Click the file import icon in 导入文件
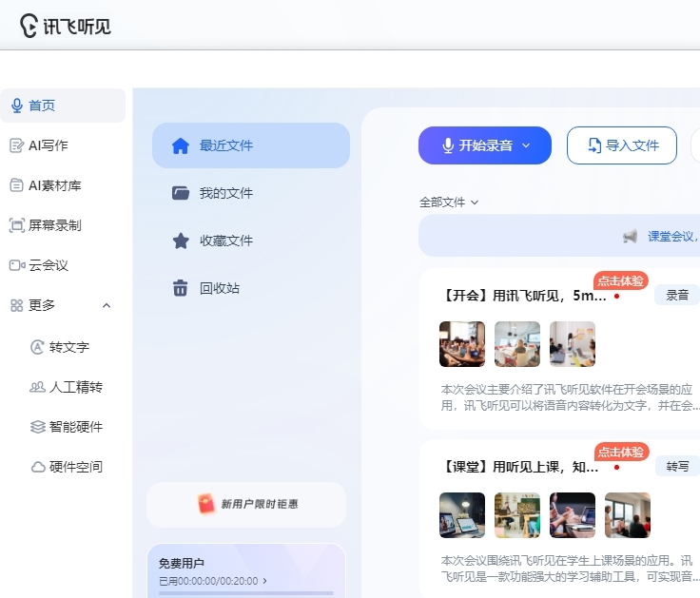 click(x=594, y=145)
